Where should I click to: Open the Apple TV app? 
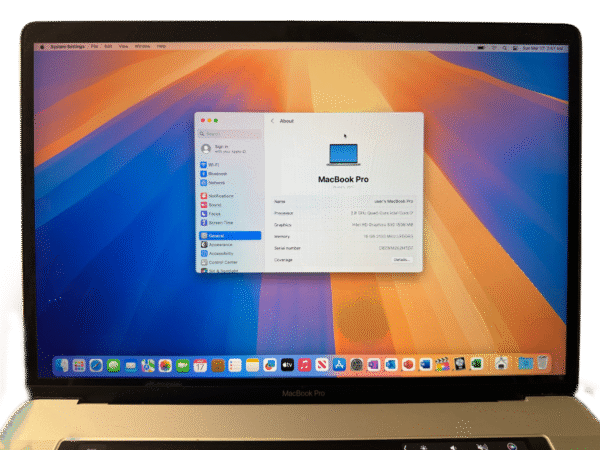tap(287, 365)
